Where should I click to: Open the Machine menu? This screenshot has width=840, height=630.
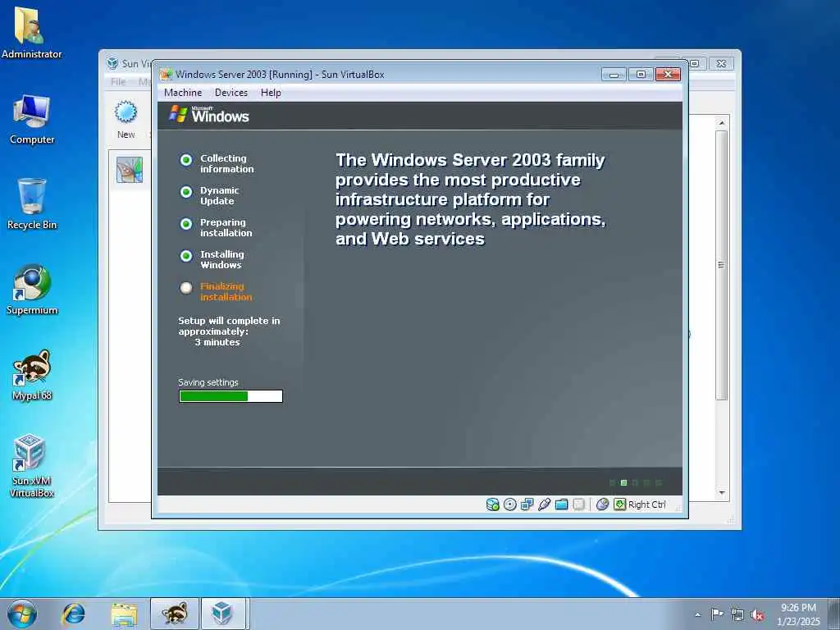coord(183,93)
